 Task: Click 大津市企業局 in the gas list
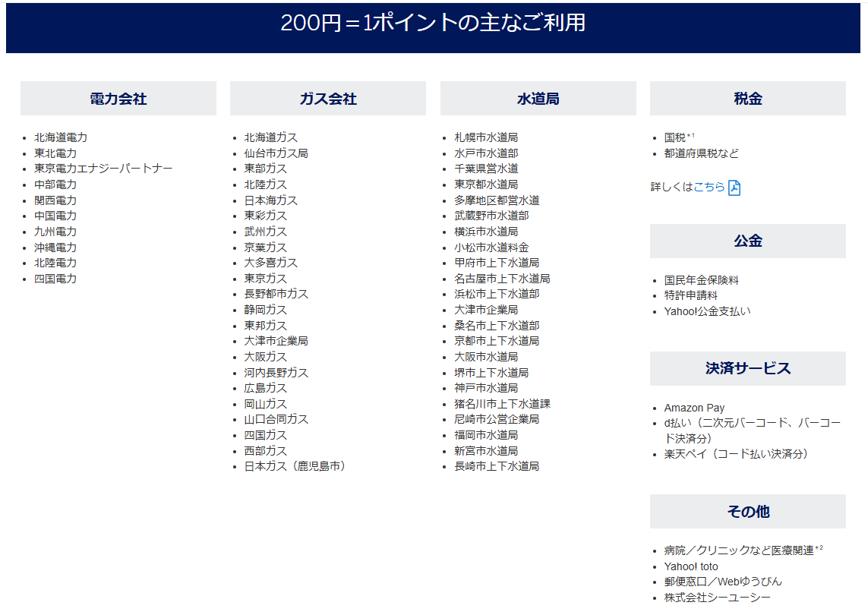pos(276,341)
